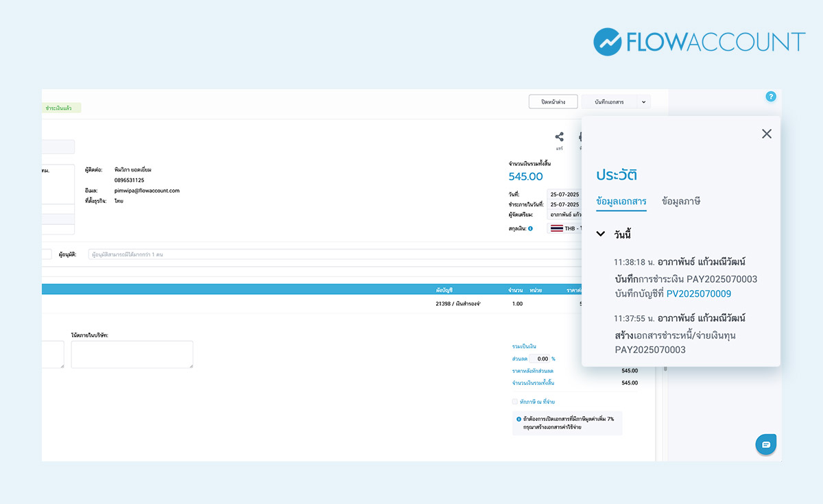This screenshot has width=823, height=504.
Task: Select the ข้อมูลเอกสาร tab
Action: (x=621, y=202)
